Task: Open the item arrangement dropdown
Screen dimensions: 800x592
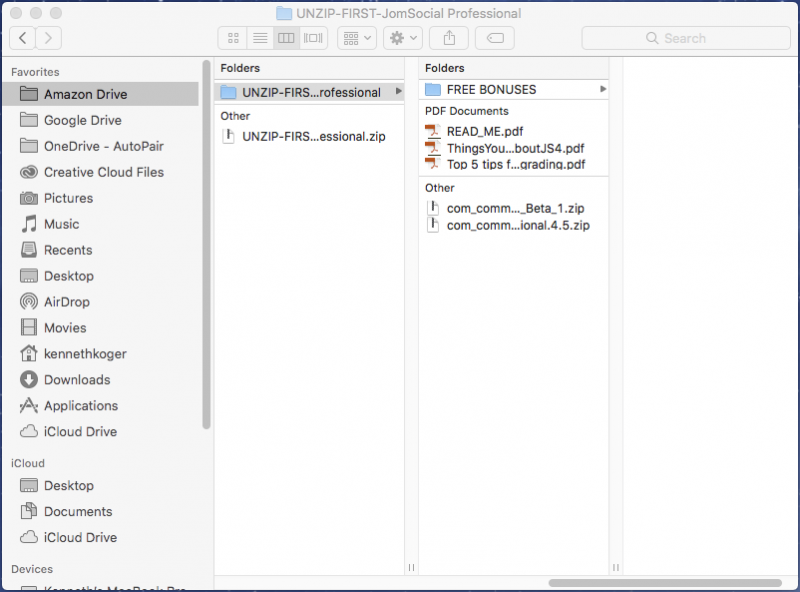Action: click(x=357, y=38)
